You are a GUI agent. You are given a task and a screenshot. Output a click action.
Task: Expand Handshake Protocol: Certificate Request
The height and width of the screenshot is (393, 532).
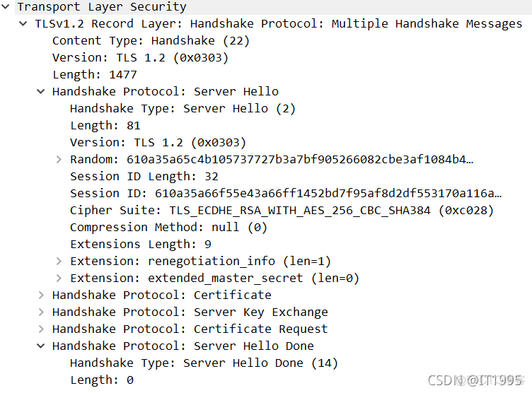click(41, 329)
